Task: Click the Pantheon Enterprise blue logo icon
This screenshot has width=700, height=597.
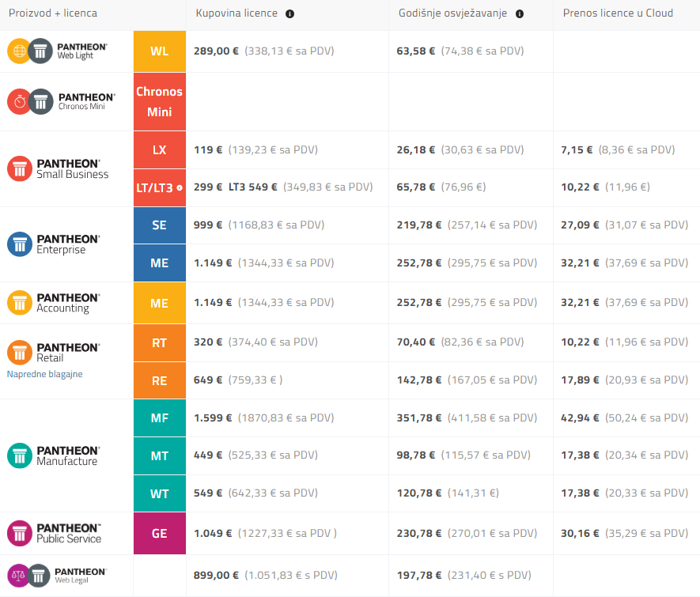Action: click(19, 244)
